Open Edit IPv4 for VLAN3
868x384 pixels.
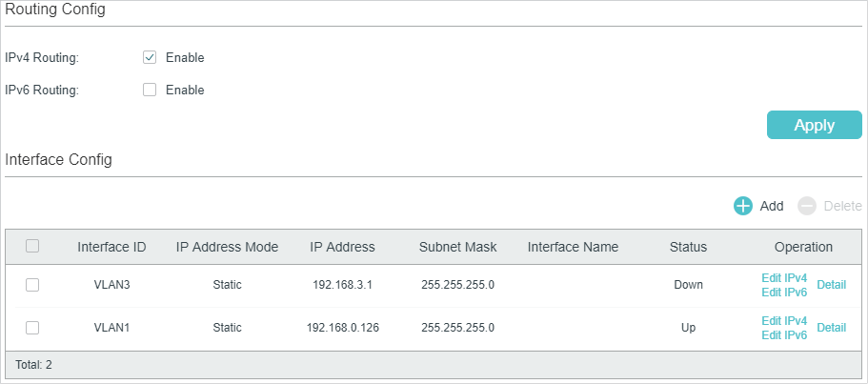click(784, 278)
